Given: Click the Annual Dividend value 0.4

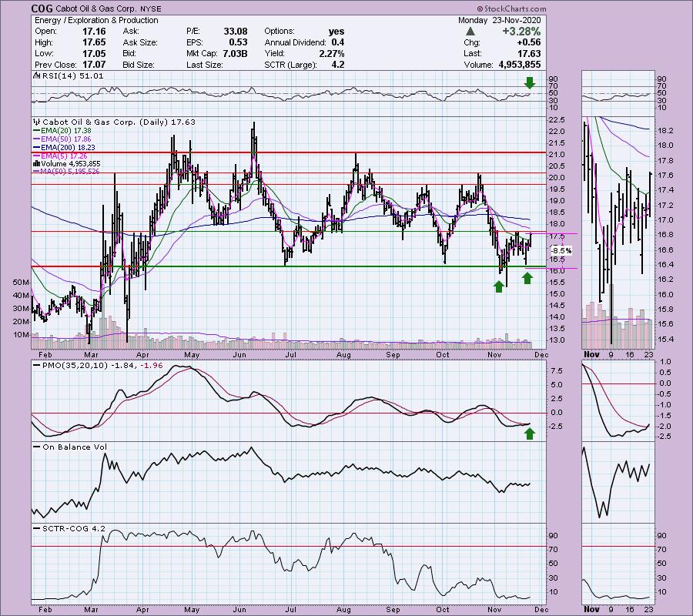Looking at the screenshot, I should [x=338, y=42].
